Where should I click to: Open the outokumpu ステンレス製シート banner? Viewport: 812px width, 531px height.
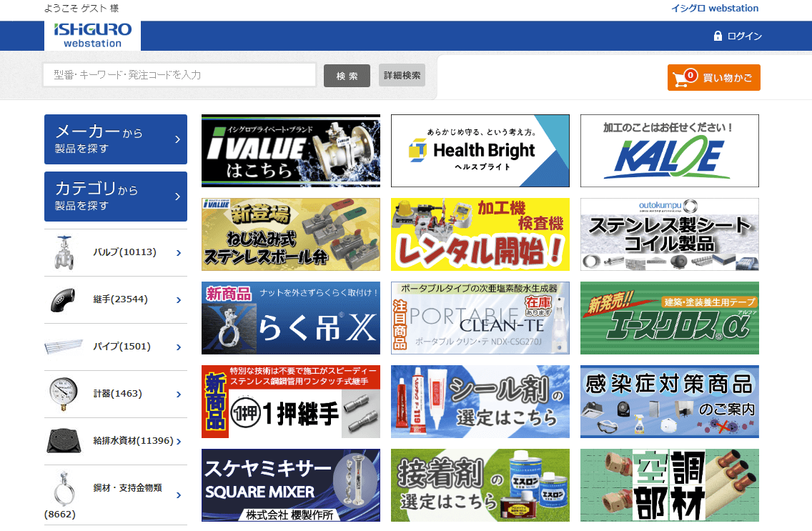tap(670, 234)
